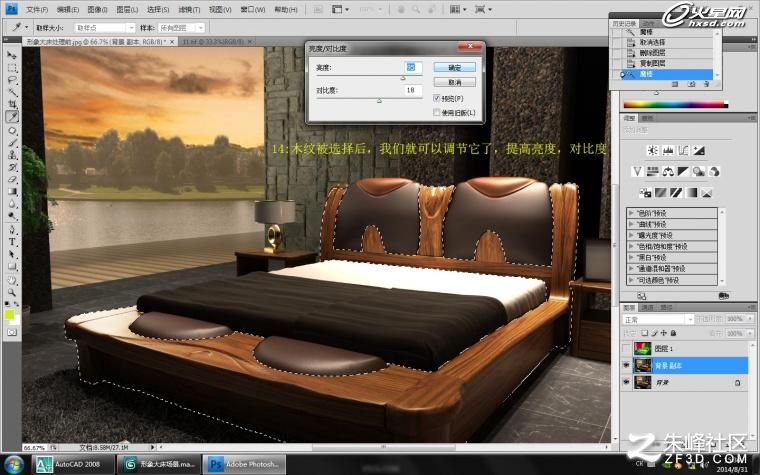The height and width of the screenshot is (475, 760).
Task: Pick the Zoom magnifier tool
Action: coord(12,292)
